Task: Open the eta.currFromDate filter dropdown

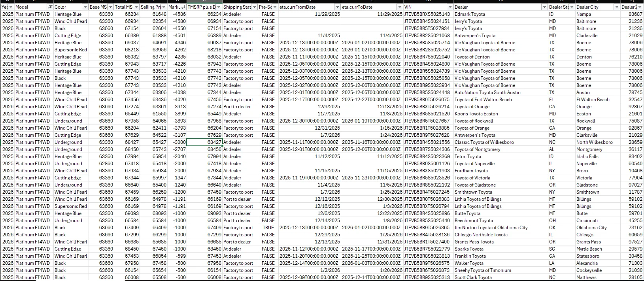Action: [337, 7]
